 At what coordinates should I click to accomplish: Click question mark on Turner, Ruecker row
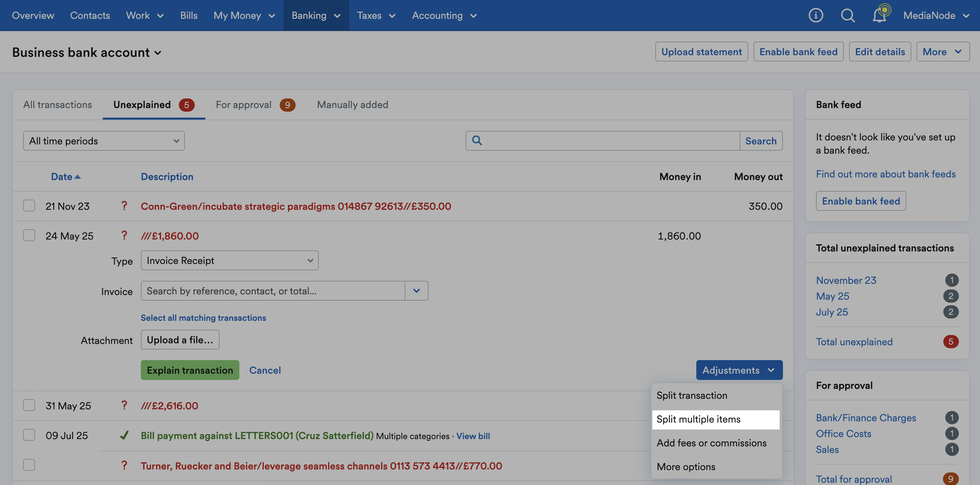(124, 465)
